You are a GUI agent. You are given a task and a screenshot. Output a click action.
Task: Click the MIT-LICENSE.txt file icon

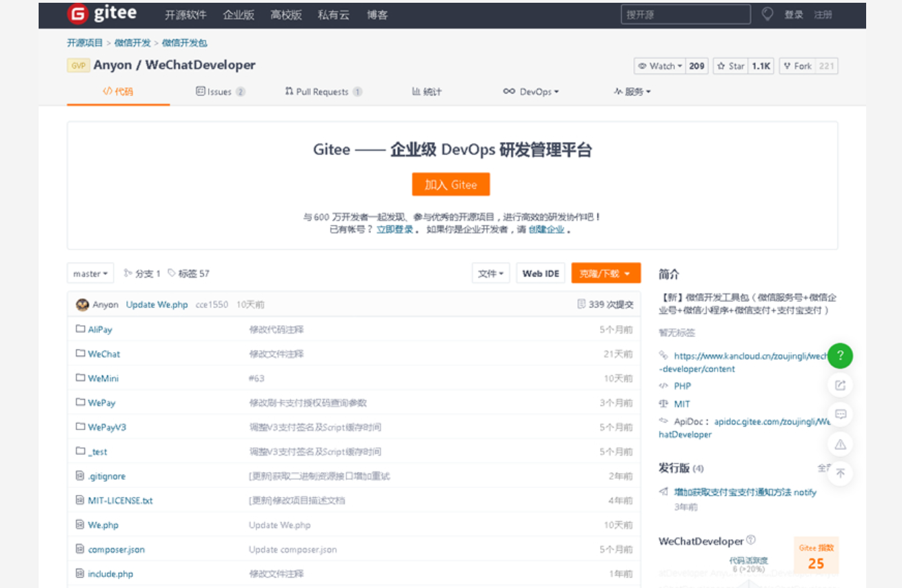point(80,500)
